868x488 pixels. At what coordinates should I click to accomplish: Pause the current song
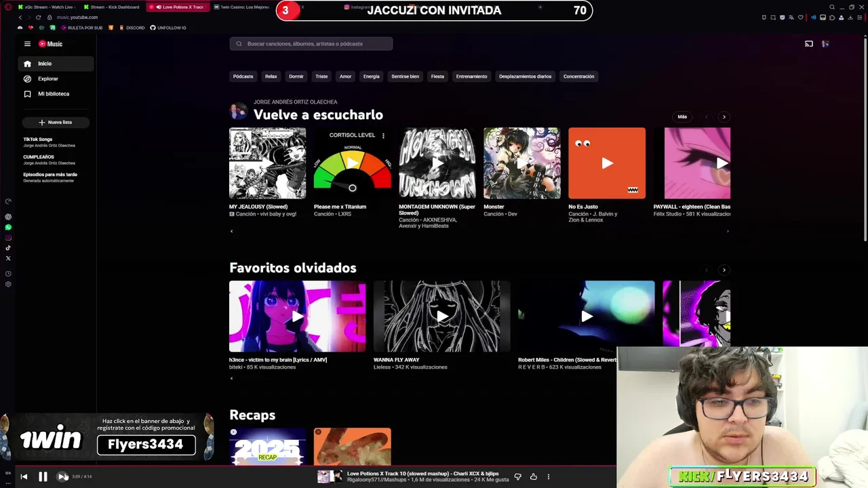click(x=43, y=476)
